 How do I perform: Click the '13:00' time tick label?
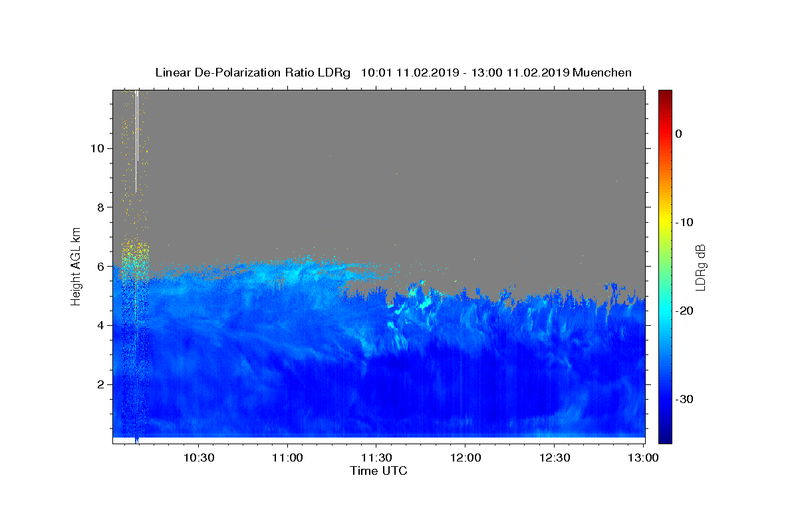tap(642, 458)
